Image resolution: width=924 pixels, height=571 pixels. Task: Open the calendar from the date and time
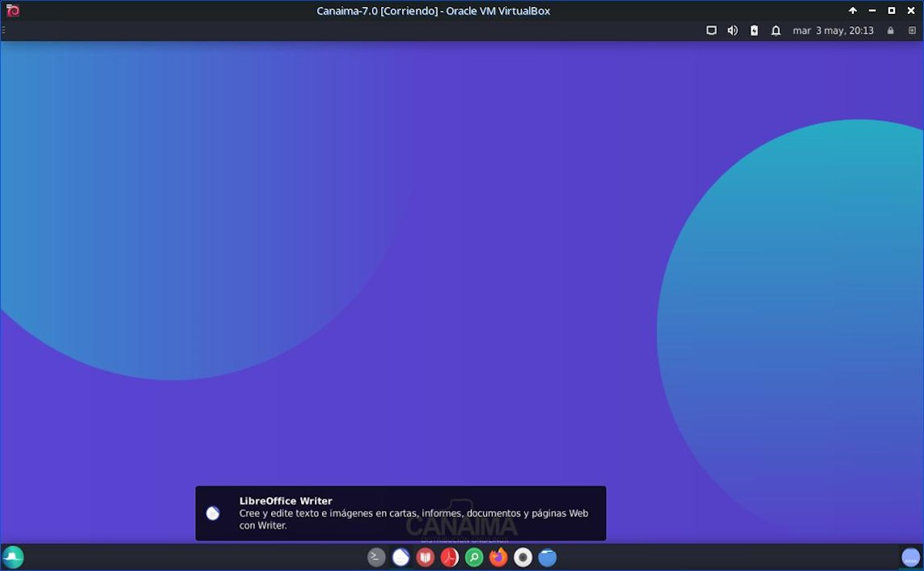tap(833, 31)
